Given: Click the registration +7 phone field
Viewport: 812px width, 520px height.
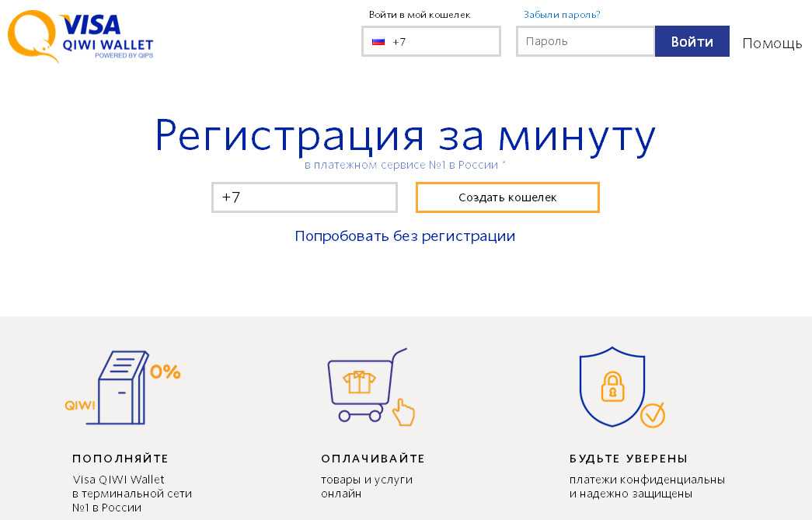Looking at the screenshot, I should pyautogui.click(x=305, y=197).
